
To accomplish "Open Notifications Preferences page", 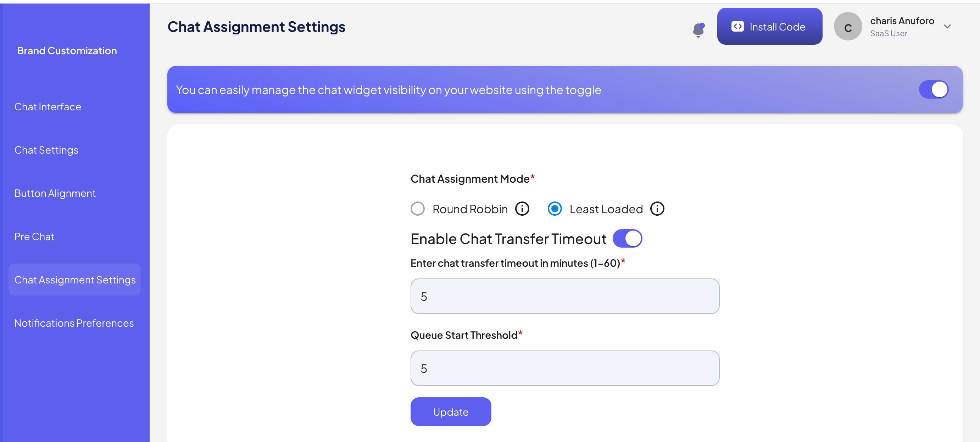I will pyautogui.click(x=74, y=323).
